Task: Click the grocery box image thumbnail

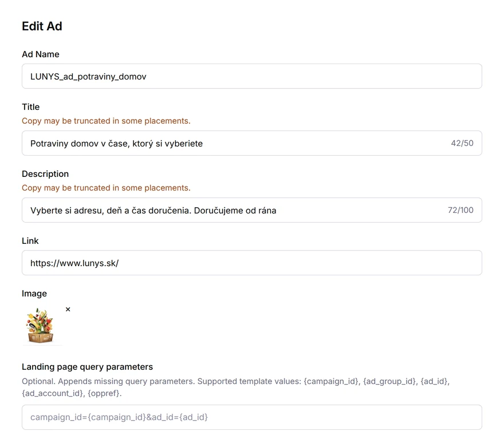Action: [41, 326]
